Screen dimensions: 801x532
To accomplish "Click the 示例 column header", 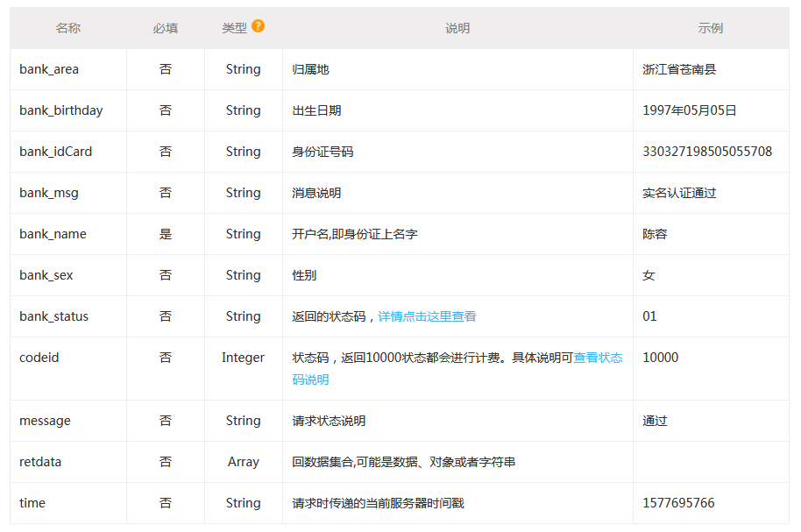I will click(710, 28).
